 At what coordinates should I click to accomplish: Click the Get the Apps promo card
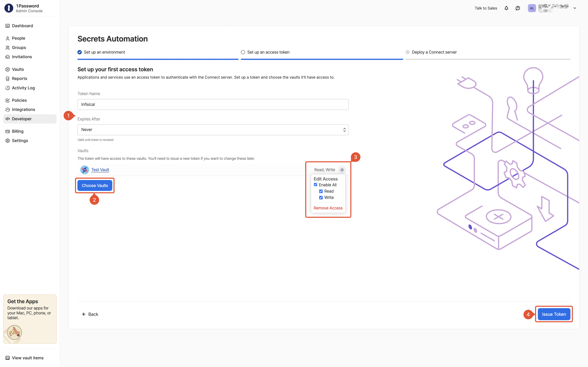click(30, 319)
